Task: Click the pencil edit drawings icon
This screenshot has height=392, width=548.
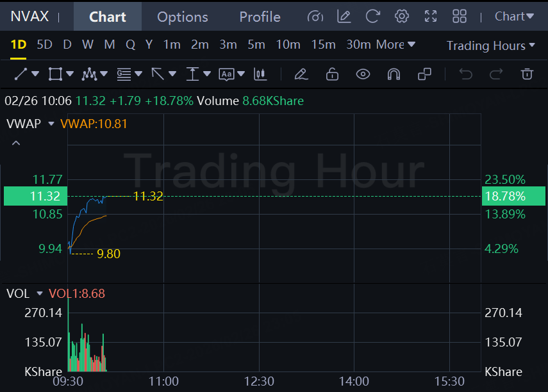Action: coord(301,74)
